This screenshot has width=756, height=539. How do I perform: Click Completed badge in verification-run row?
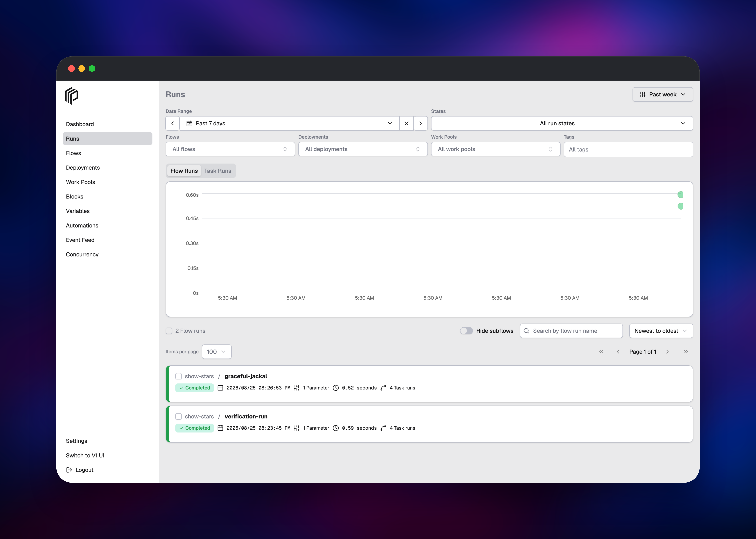[195, 428]
